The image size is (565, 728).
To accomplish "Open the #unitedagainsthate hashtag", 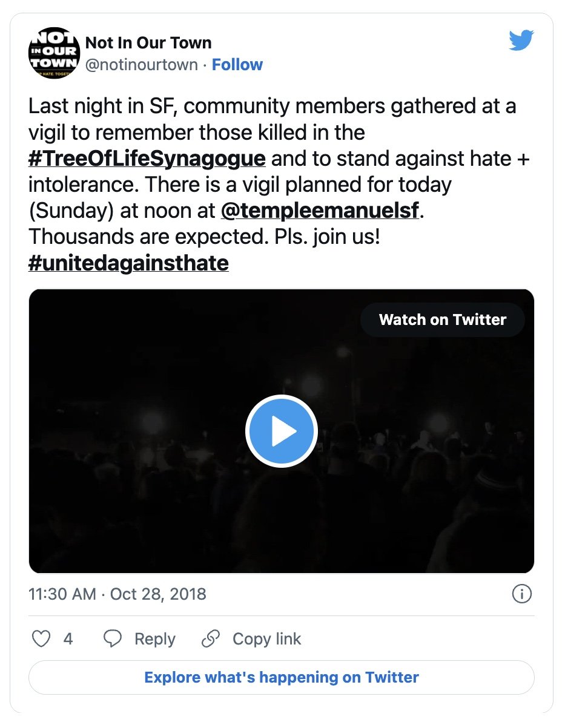I will click(128, 263).
